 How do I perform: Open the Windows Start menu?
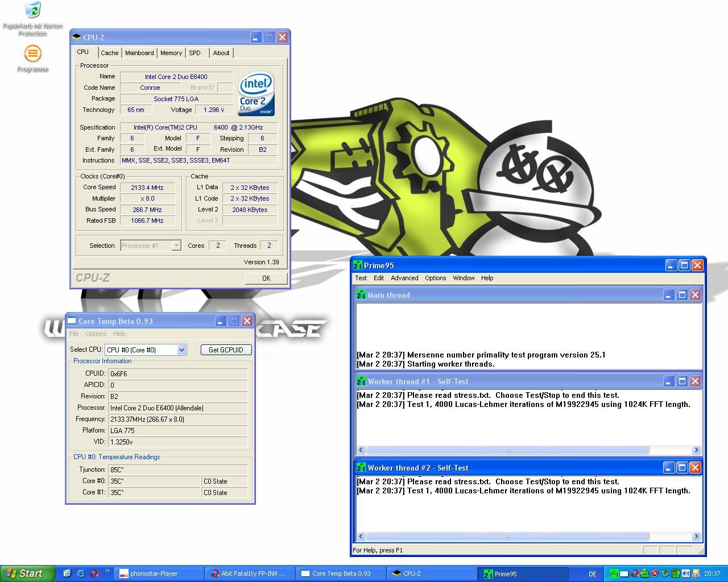coord(27,573)
